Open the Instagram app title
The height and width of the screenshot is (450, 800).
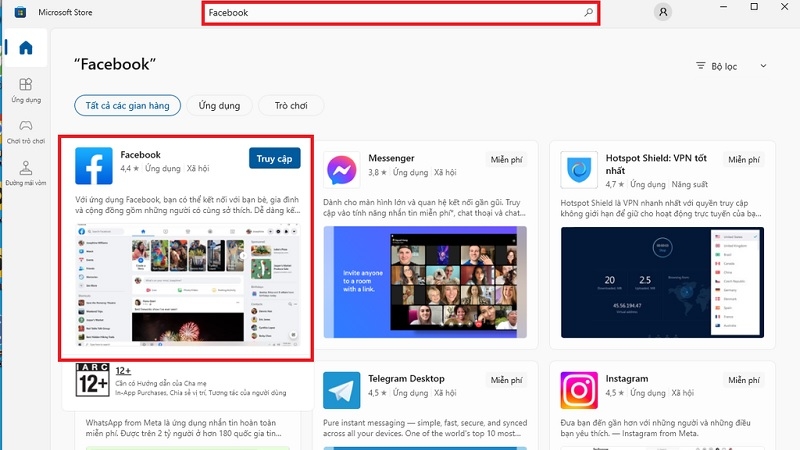(627, 379)
